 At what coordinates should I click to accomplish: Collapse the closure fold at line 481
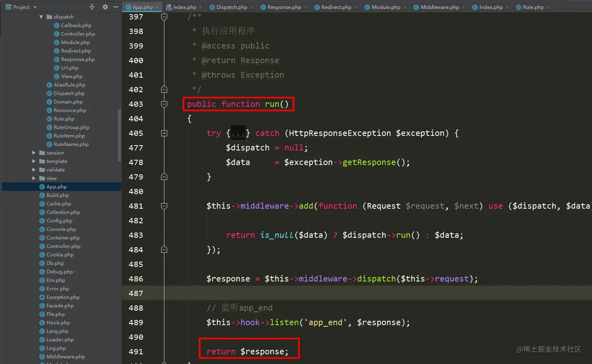164,206
